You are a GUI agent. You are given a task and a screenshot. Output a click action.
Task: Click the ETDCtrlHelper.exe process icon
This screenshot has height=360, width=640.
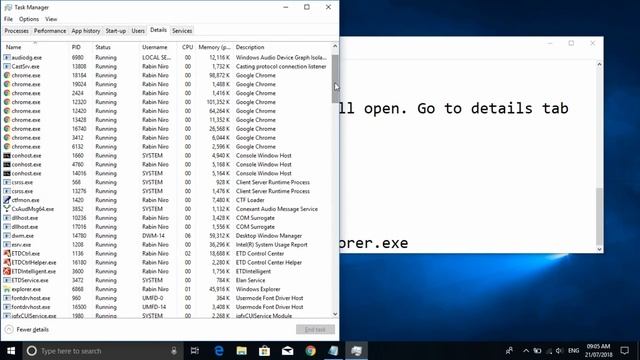[7, 262]
